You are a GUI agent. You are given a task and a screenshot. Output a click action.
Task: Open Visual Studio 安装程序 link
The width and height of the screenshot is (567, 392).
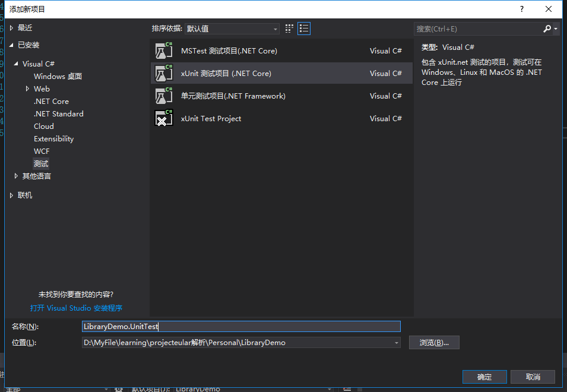point(76,308)
